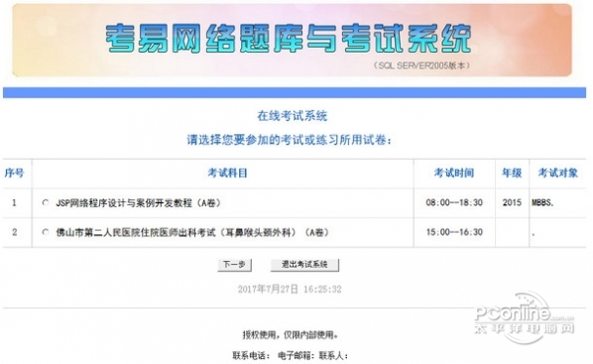Click exam title JSP网络程序设计与案例开发教程（A卷）

[x=139, y=203]
